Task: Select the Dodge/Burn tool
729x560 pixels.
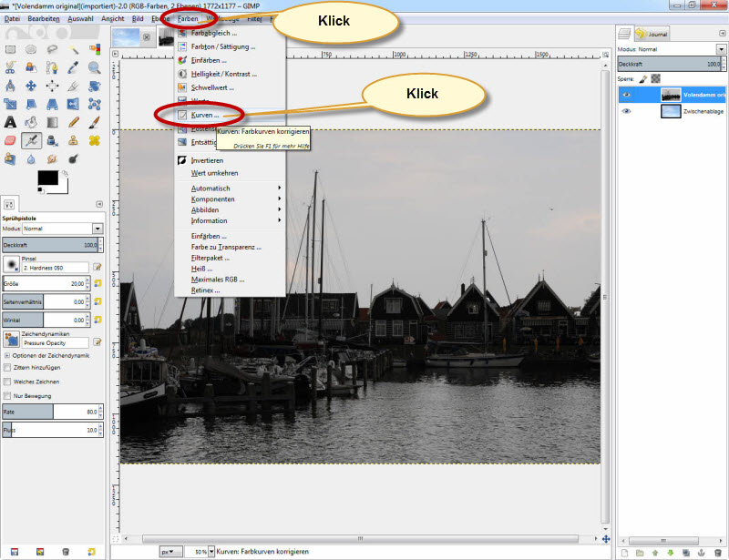Action: (73, 159)
